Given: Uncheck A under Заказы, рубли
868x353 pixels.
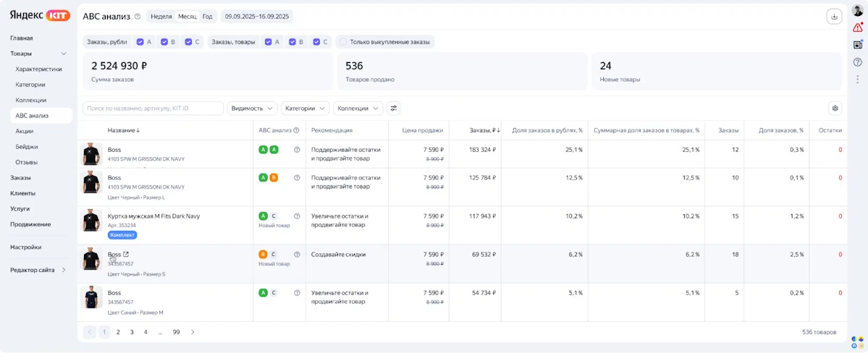Looking at the screenshot, I should tap(140, 41).
